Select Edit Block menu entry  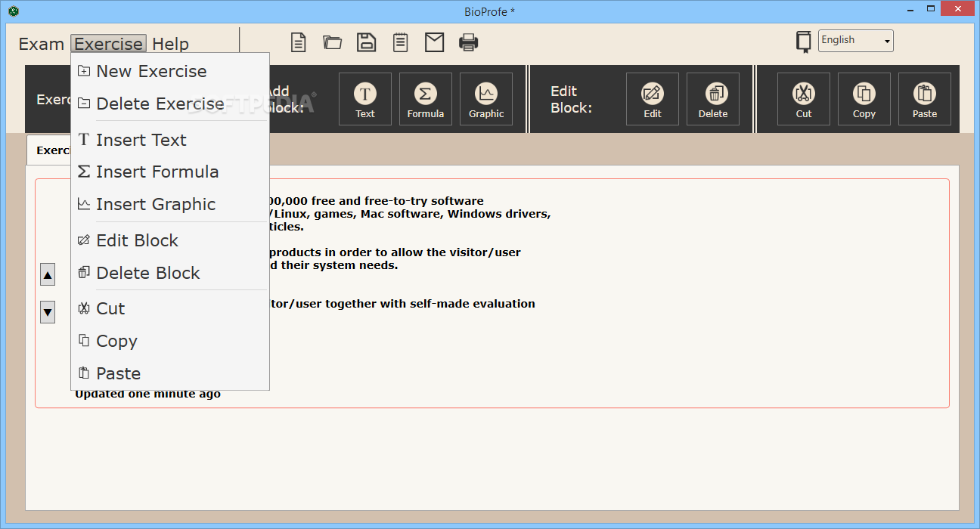tap(170, 240)
